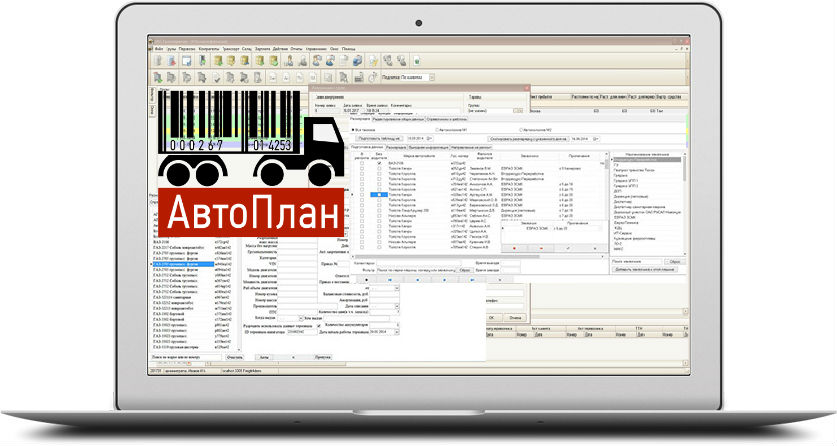Click the document-with-pencil icon in the top toolbar
This screenshot has width=837, height=446.
click(x=373, y=60)
